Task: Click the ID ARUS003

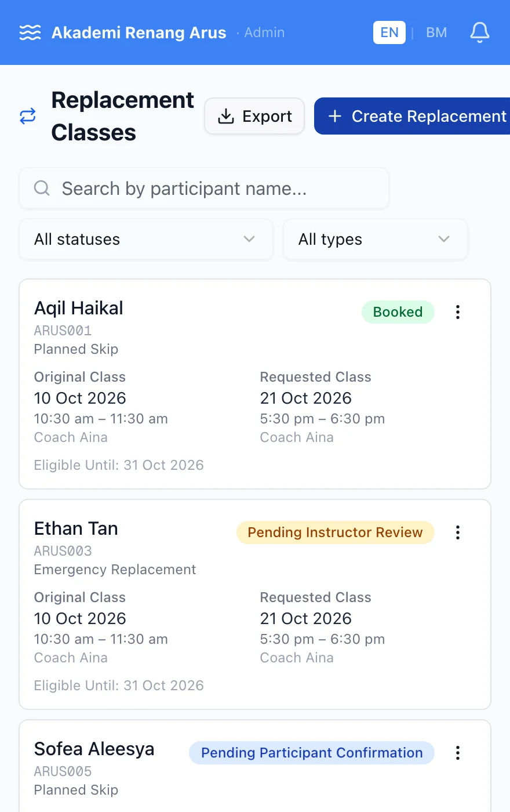Action: pyautogui.click(x=63, y=551)
